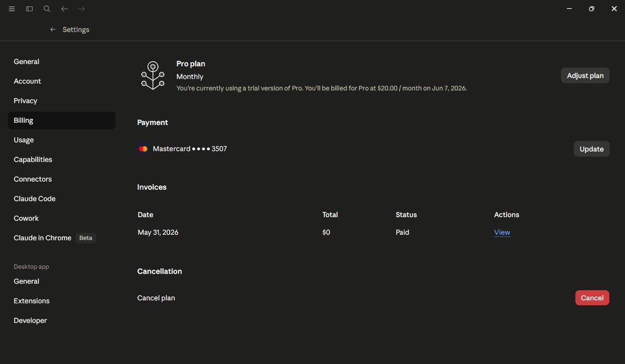Open the Privacy settings section
625x364 pixels.
(x=26, y=101)
